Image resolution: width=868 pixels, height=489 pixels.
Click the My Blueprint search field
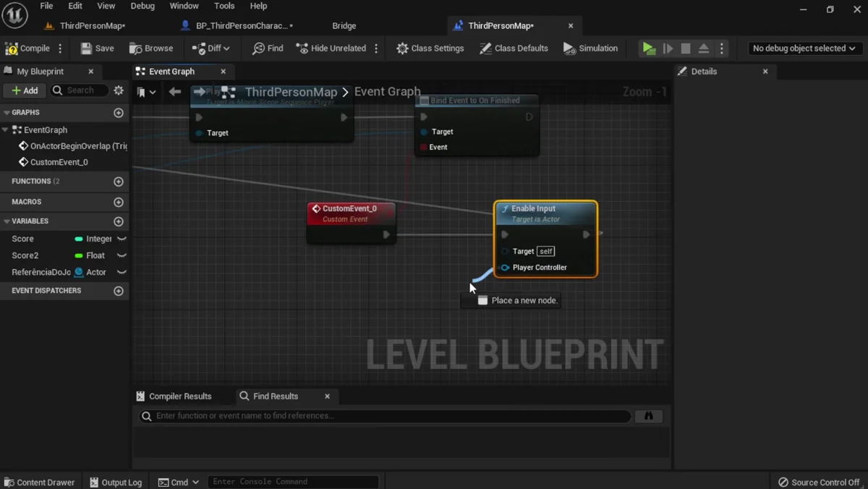click(80, 90)
